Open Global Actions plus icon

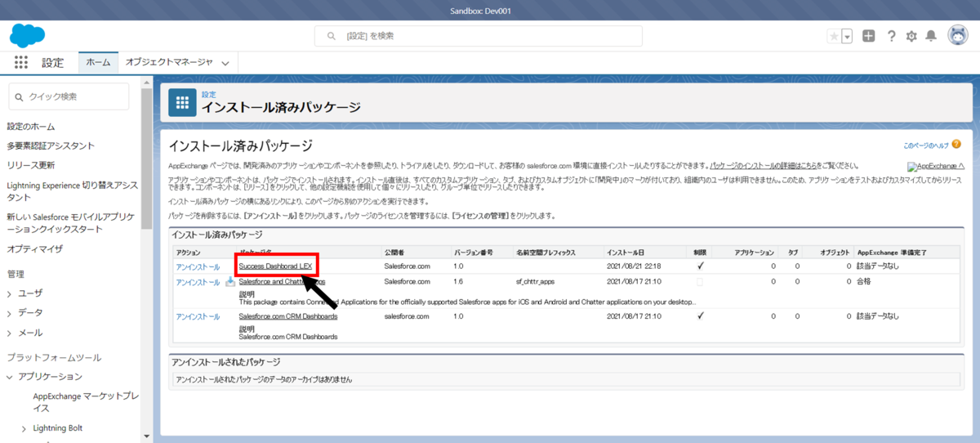click(869, 36)
